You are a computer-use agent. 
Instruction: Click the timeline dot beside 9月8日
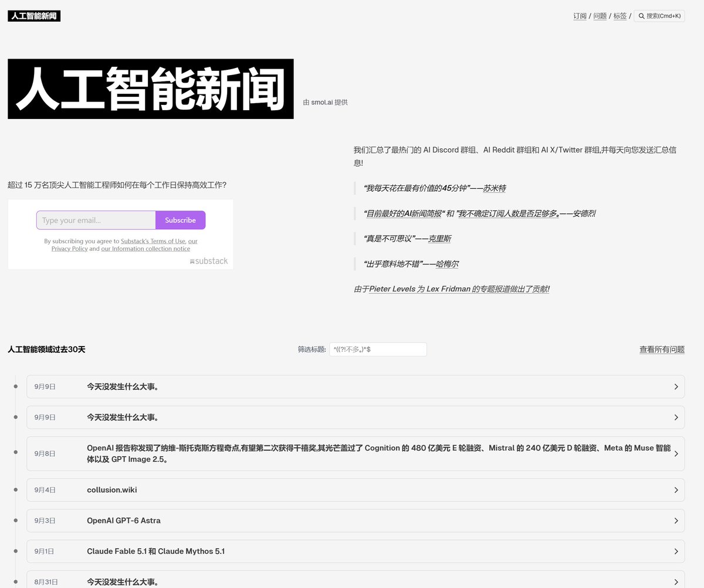click(x=16, y=451)
